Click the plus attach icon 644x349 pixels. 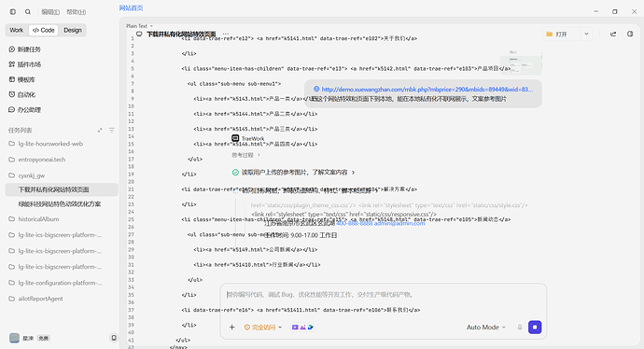[x=232, y=328]
